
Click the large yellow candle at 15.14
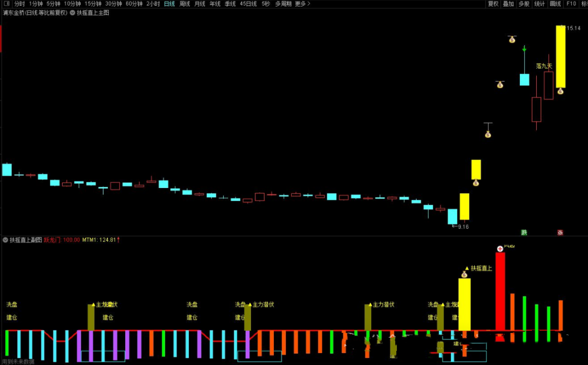pos(560,56)
